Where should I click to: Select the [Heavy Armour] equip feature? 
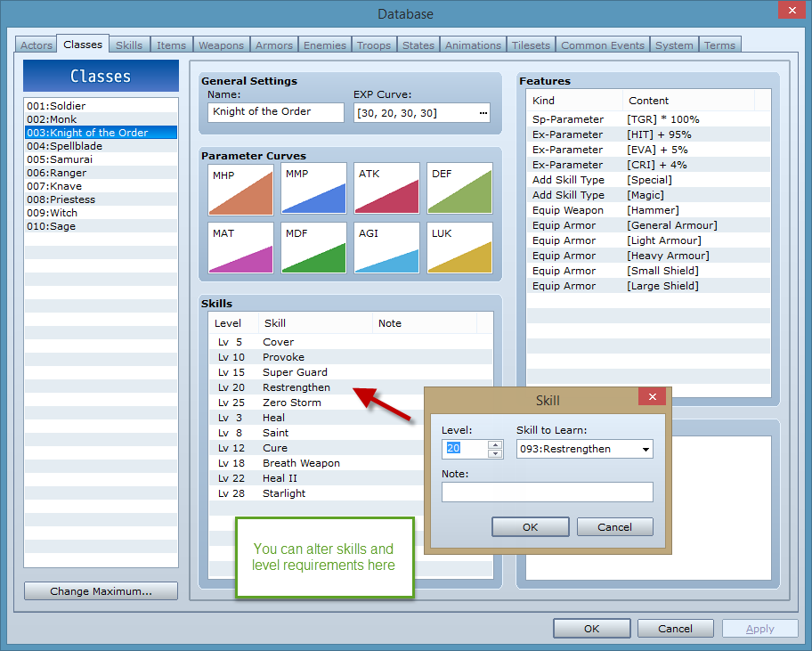pos(648,256)
